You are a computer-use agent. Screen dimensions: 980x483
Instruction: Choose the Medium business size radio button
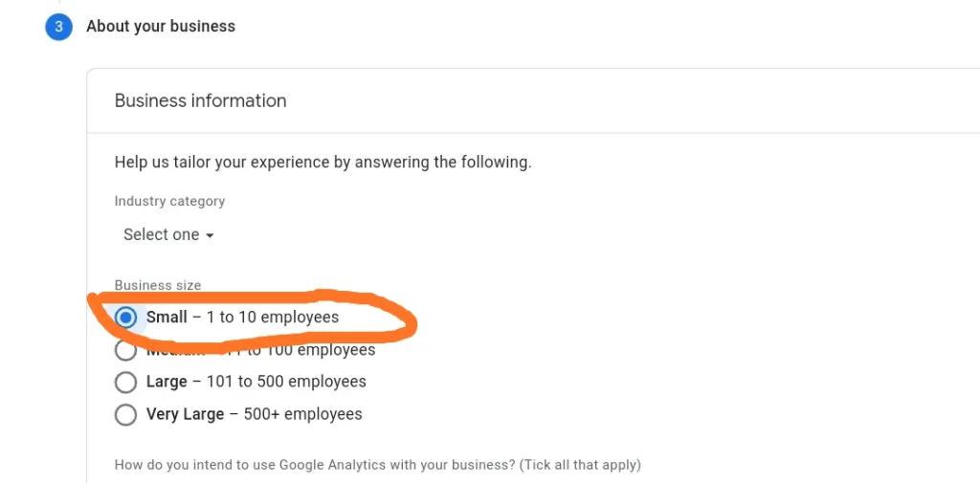point(125,351)
